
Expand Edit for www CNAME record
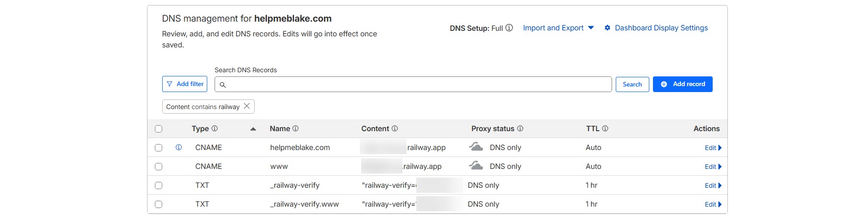coord(713,167)
